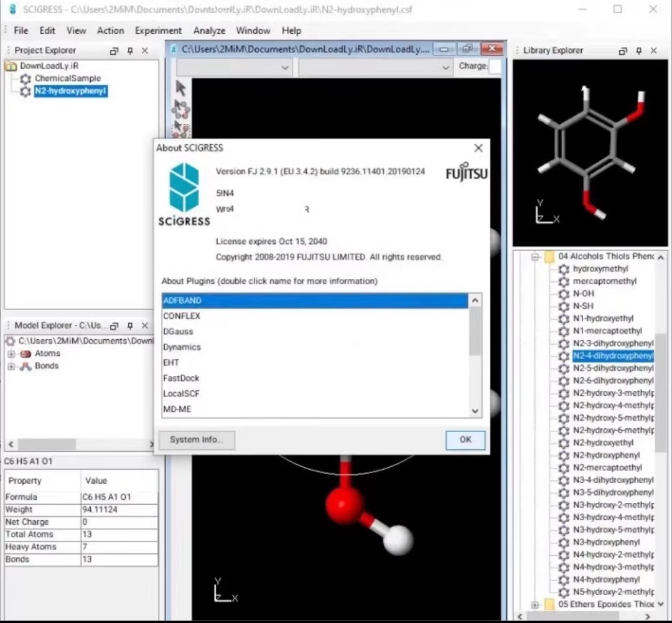672x623 pixels.
Task: Select N2-4-dihydroxyphenyl in Library Explorer
Action: [613, 356]
